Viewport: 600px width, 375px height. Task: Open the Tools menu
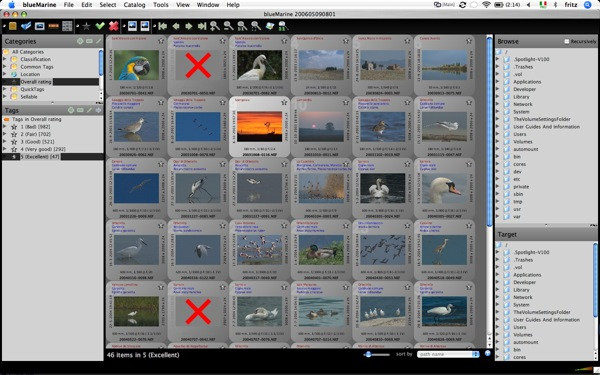coord(160,5)
